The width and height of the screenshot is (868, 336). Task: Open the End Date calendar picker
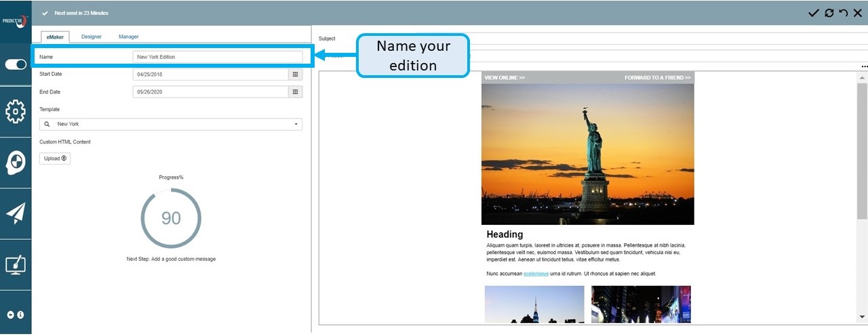pyautogui.click(x=296, y=91)
